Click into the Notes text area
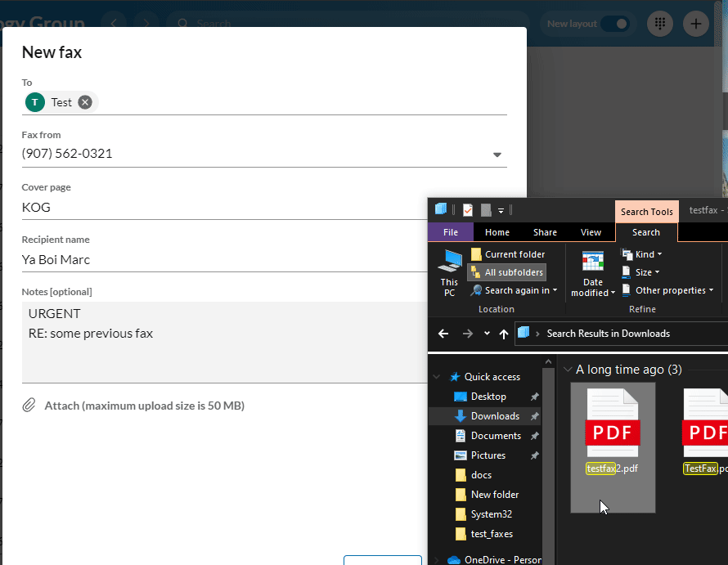The height and width of the screenshot is (565, 728). coord(224,342)
